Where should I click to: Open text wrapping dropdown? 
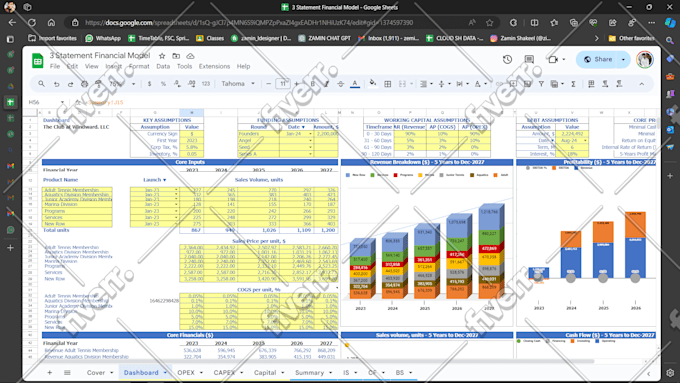point(462,84)
